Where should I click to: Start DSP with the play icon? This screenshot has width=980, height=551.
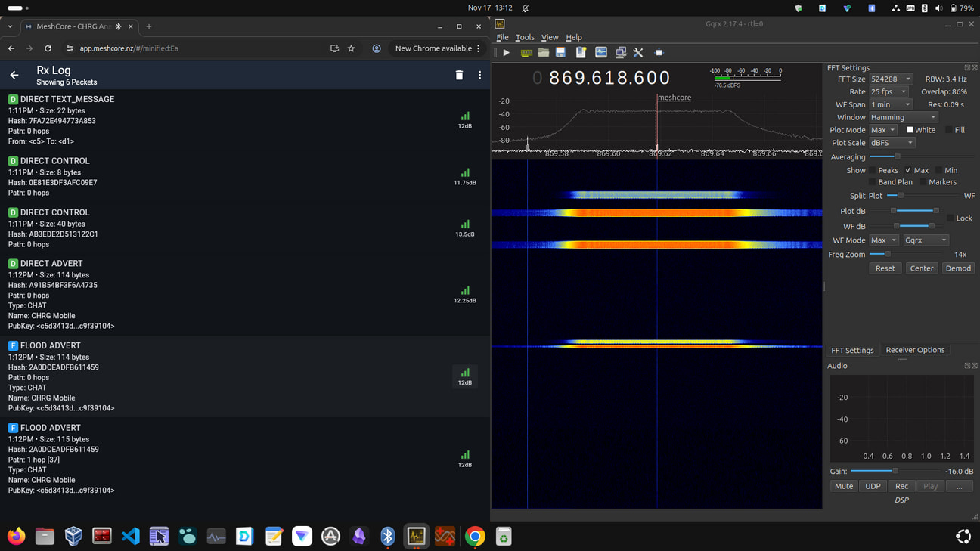coord(506,53)
